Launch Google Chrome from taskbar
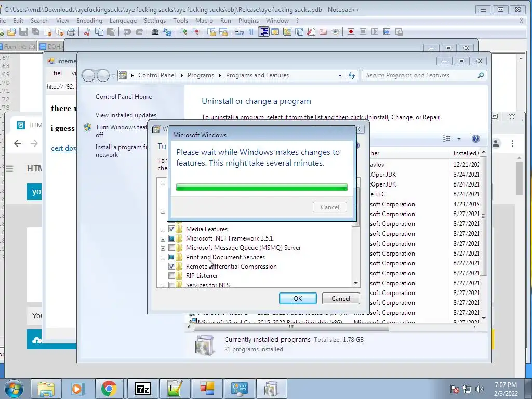The image size is (532, 399). coord(109,389)
